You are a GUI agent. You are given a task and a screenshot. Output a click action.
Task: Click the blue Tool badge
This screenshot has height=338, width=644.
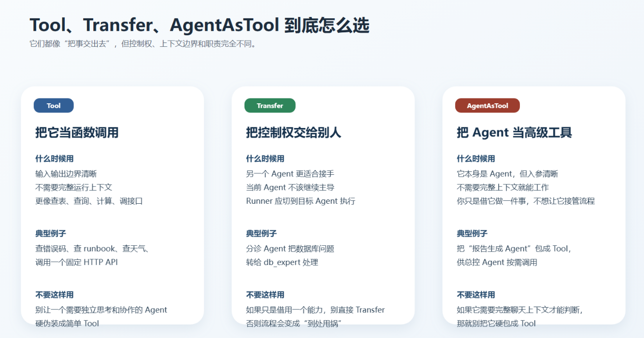[x=54, y=106]
